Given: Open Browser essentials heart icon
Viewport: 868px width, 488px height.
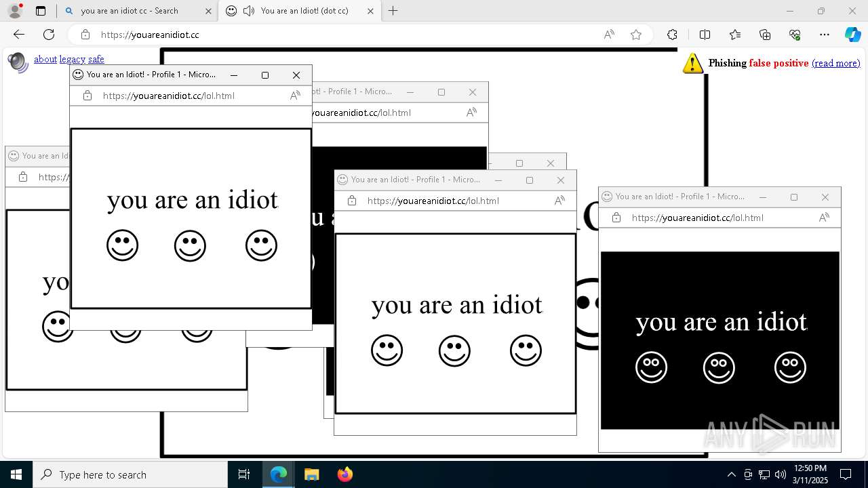Looking at the screenshot, I should coord(795,35).
